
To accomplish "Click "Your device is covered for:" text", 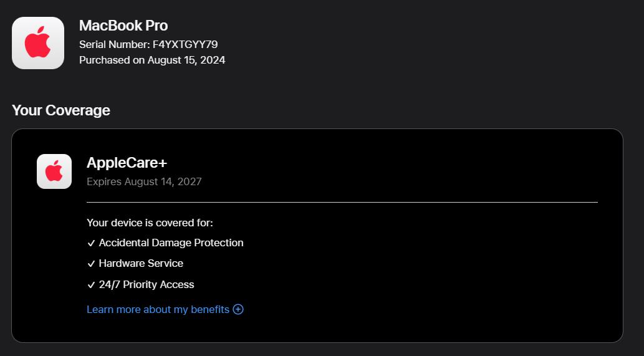I will [x=150, y=223].
